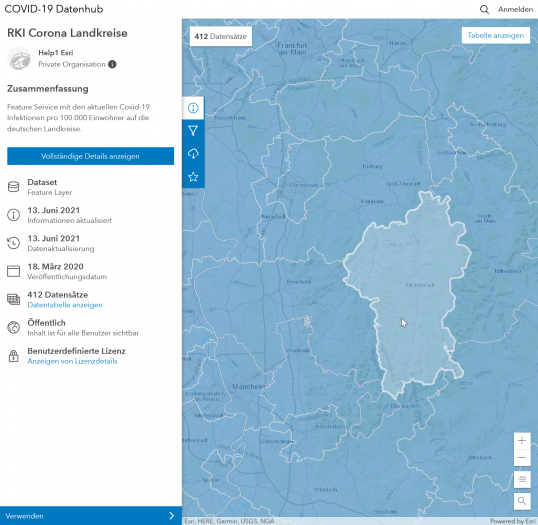
Task: Open the info panel icon on map
Action: [x=193, y=108]
